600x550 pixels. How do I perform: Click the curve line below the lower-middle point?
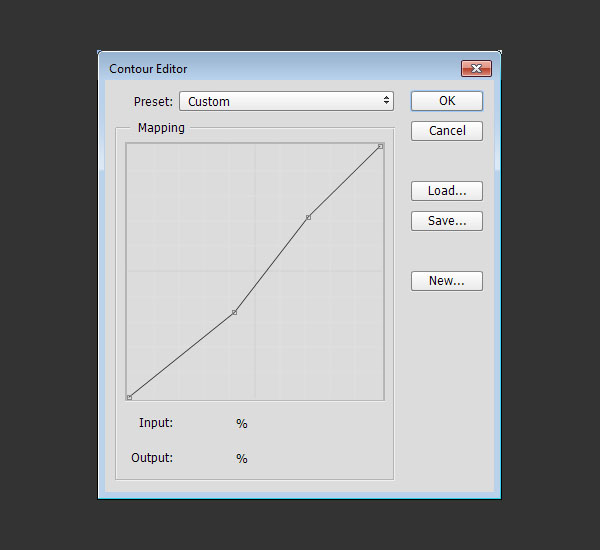[x=180, y=356]
